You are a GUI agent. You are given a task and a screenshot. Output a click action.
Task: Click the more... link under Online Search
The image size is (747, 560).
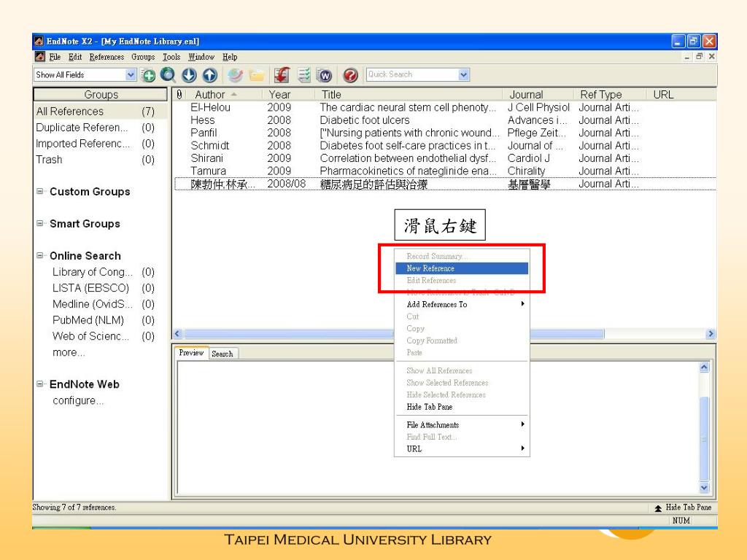pyautogui.click(x=69, y=352)
